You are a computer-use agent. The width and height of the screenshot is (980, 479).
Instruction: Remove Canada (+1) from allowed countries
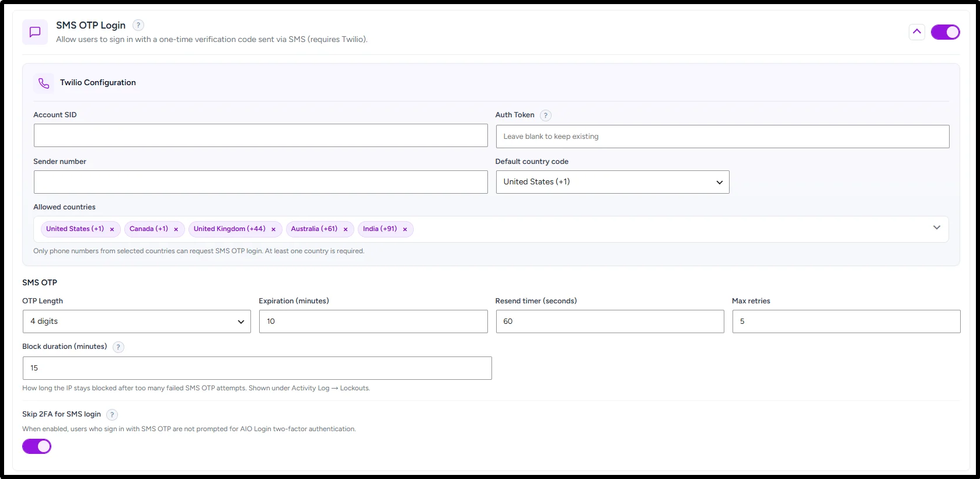[x=176, y=229]
